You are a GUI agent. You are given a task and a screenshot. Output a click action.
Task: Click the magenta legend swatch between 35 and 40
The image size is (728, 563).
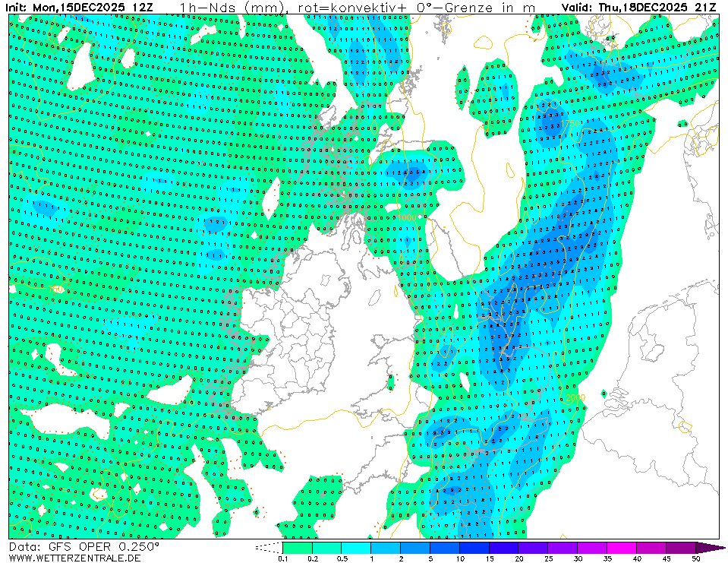622,547
